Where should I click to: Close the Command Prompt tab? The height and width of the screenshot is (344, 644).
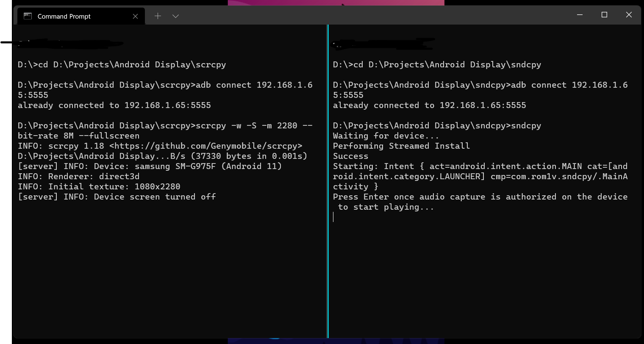[x=135, y=16]
